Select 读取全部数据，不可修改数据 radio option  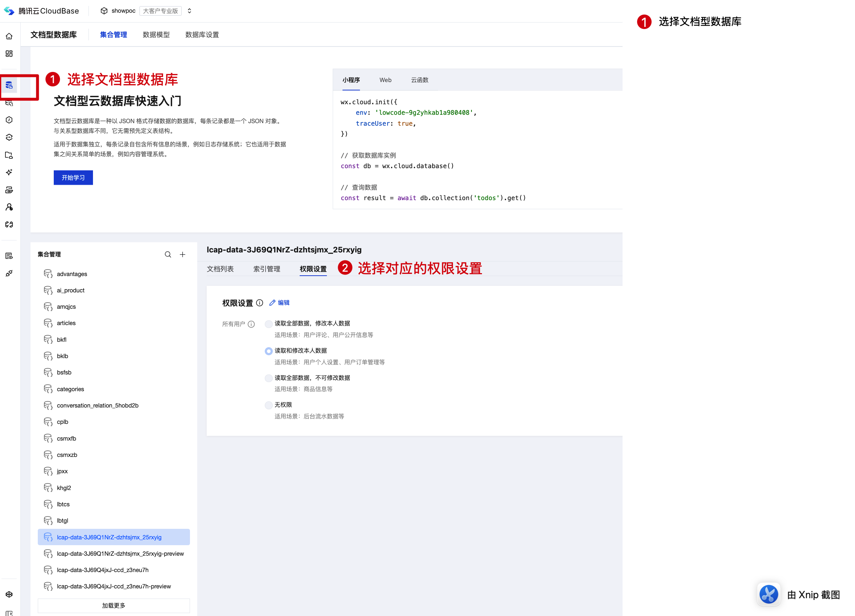[268, 378]
